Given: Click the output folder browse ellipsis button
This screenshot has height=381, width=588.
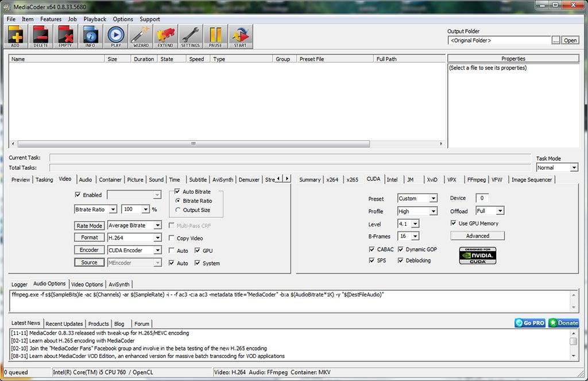Looking at the screenshot, I should (556, 40).
